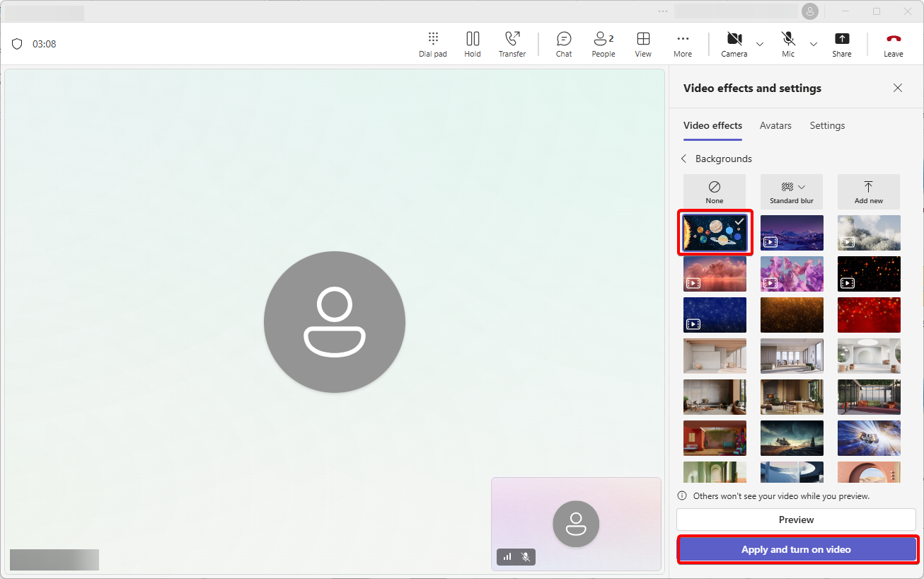Screen dimensions: 924x579
Task: Unmute the Mic
Action: tap(788, 44)
